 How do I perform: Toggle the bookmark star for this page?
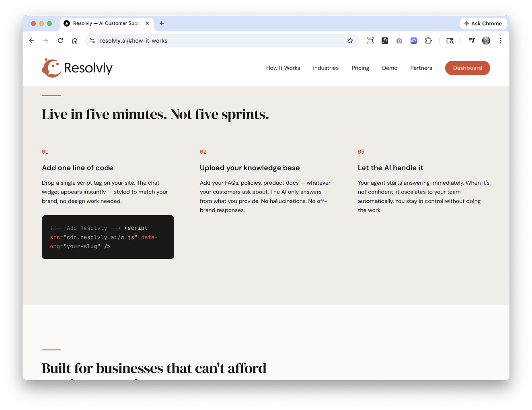[x=350, y=41]
